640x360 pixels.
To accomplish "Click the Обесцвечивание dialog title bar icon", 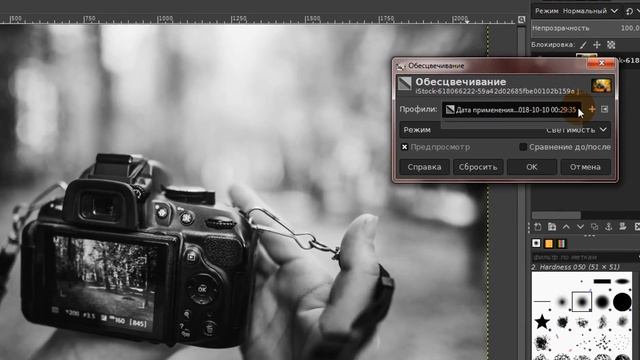I will [400, 66].
